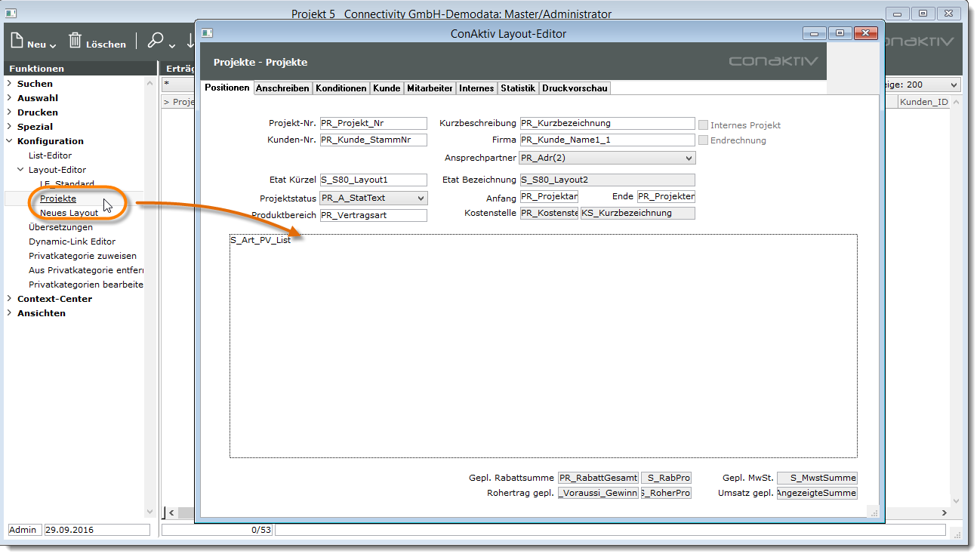Select the List-Editor entry
Viewport: 980px width, 557px height.
coord(50,155)
